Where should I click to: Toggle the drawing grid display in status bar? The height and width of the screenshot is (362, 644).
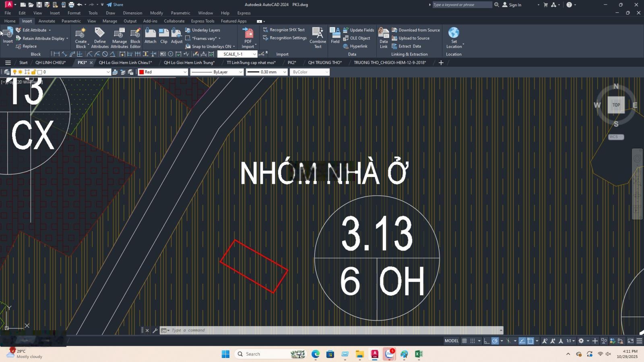[464, 341]
